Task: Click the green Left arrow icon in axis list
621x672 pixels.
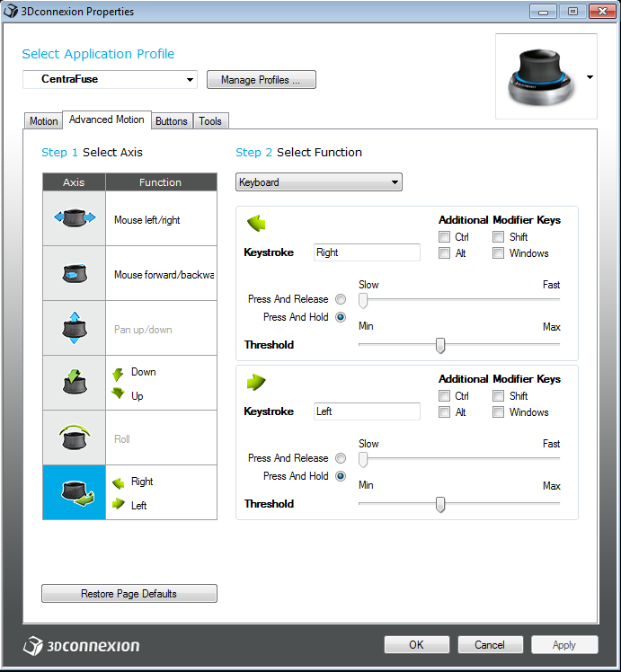Action: 119,503
